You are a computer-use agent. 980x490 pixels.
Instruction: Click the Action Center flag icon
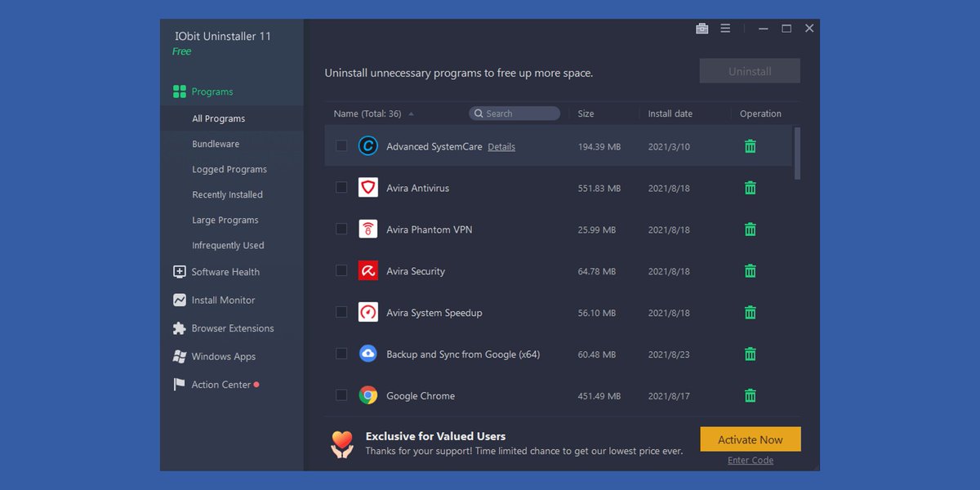[x=180, y=385]
